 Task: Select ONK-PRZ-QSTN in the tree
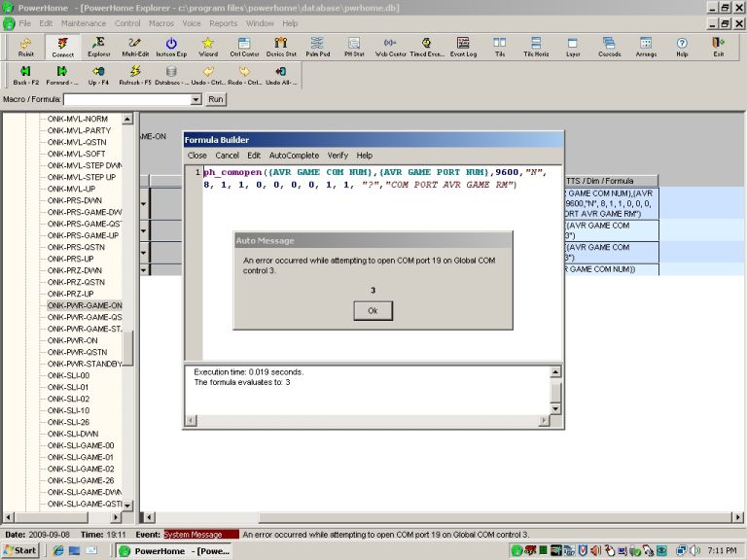76,282
